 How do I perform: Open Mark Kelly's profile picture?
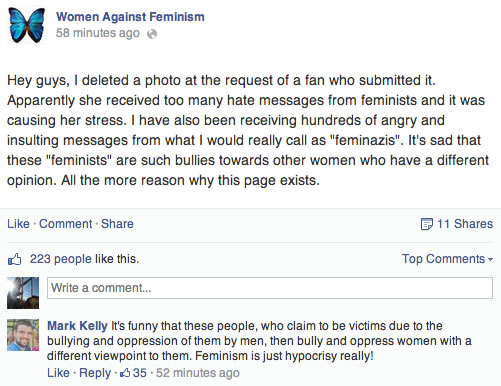point(23,335)
